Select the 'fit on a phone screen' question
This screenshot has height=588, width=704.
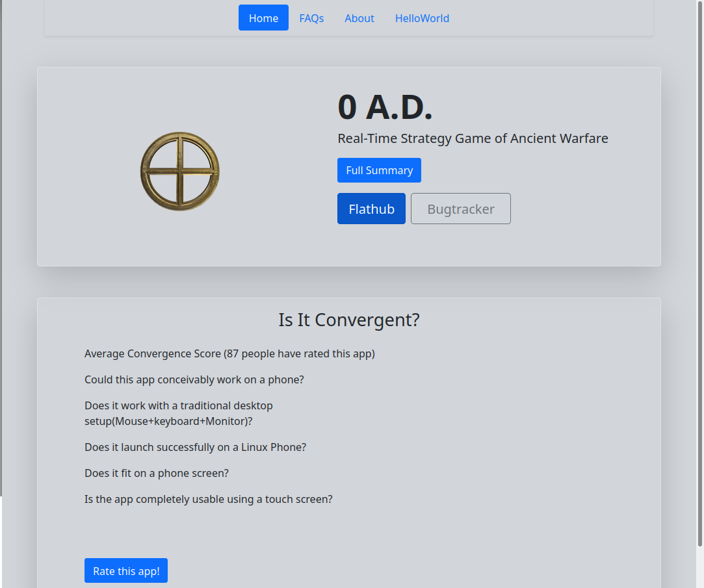point(157,474)
